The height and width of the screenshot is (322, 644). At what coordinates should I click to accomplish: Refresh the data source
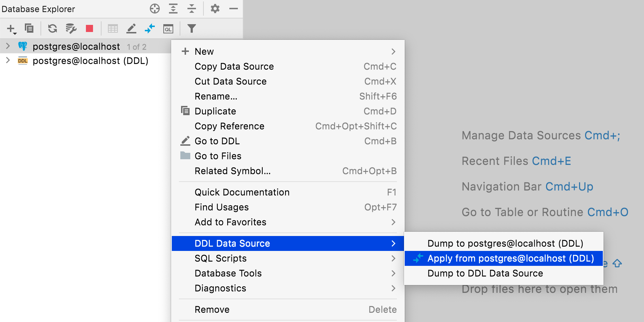tap(53, 28)
